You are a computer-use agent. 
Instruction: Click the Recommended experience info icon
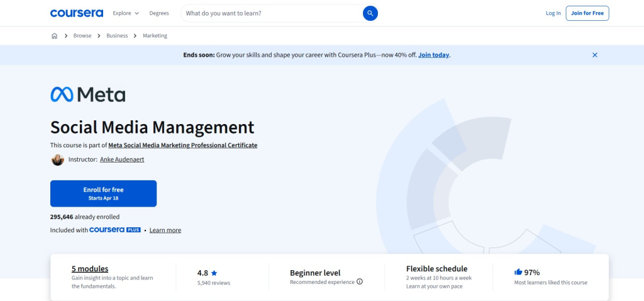(360, 282)
